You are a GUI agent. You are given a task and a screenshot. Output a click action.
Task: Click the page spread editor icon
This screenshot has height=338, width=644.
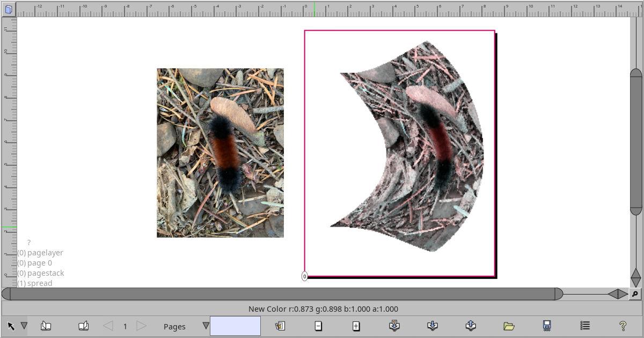pos(84,326)
